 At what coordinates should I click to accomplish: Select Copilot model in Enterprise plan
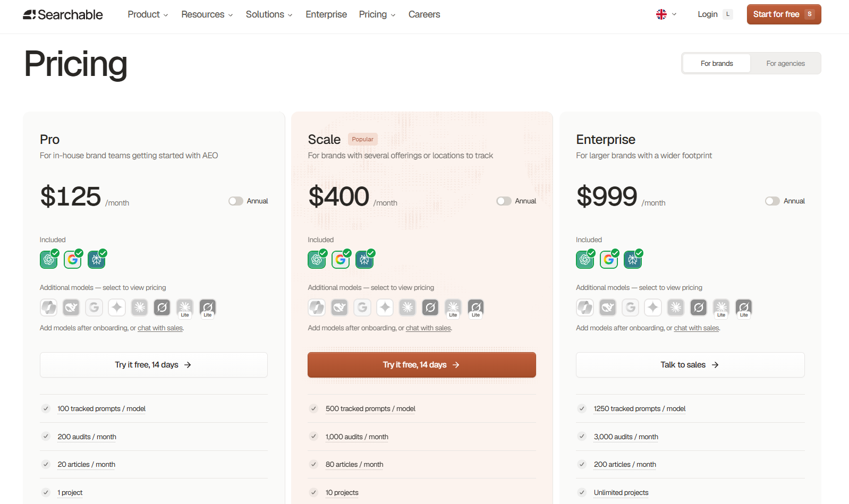585,307
